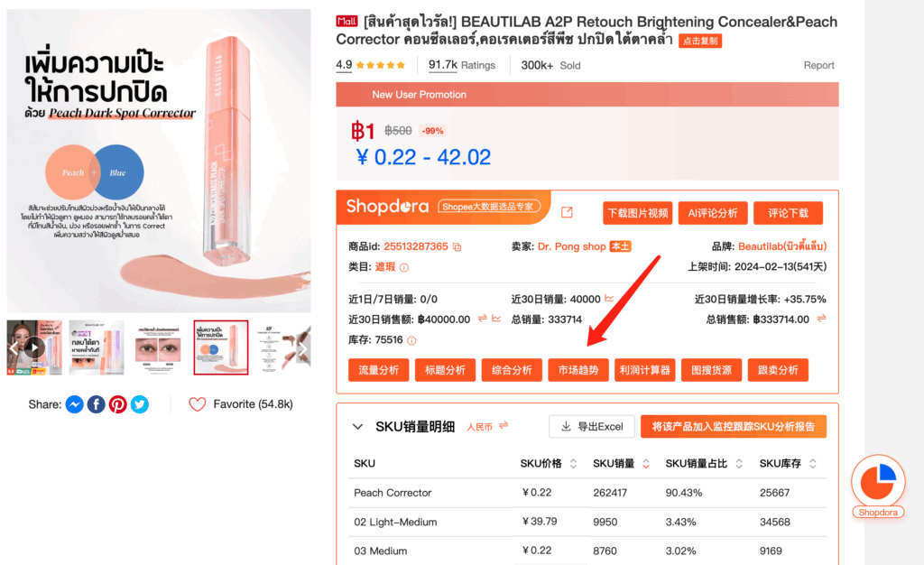924x565 pixels.
Task: Copy the product ID with copy icon
Action: tap(457, 247)
